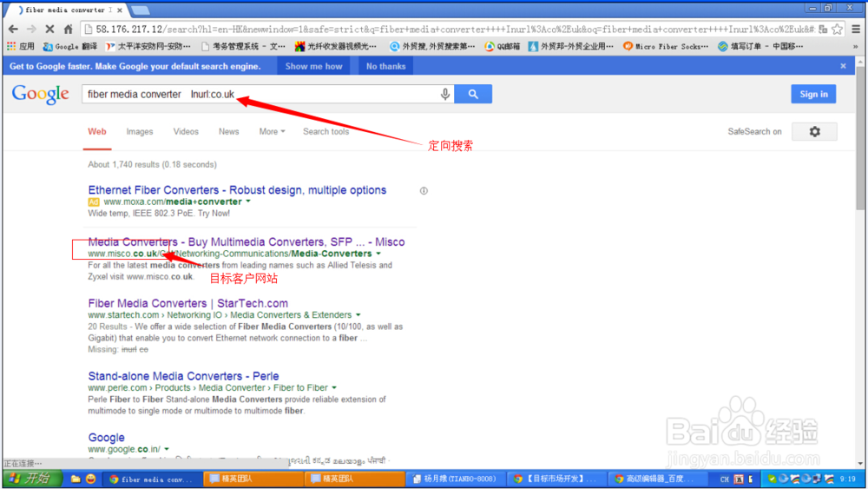The width and height of the screenshot is (868, 489).
Task: Click the browser back arrow
Action: 13,30
